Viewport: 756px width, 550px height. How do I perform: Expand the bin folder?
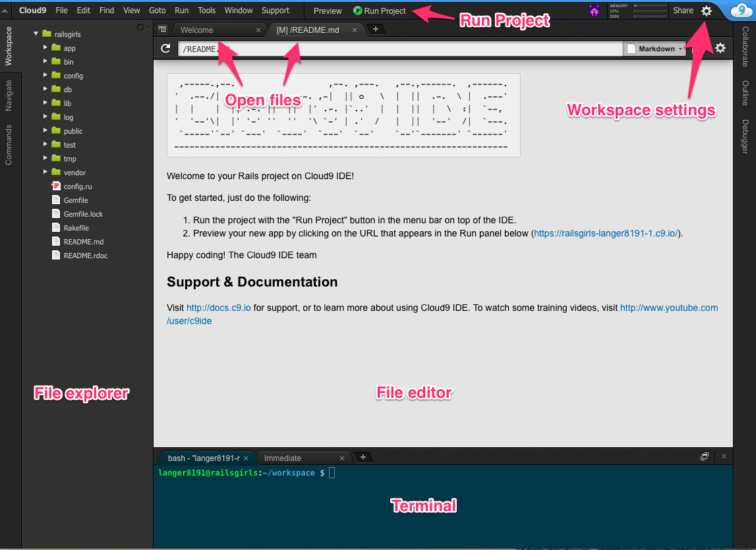45,61
